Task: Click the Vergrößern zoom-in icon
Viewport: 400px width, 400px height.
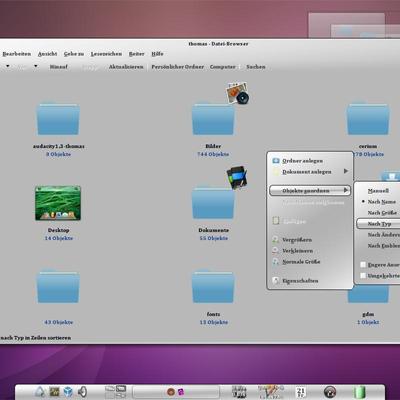Action: point(275,239)
